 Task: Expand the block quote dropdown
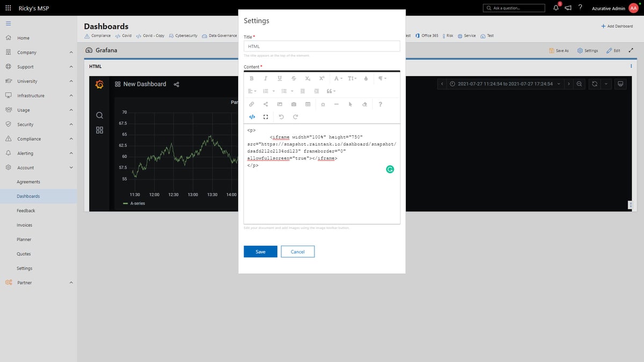coord(331,91)
